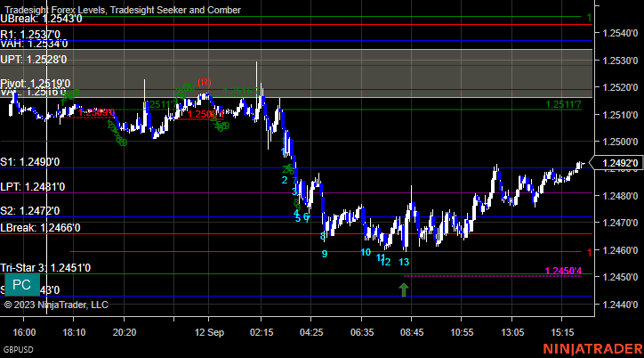Click the 1.2500'0 price axis label
The height and width of the screenshot is (358, 644).
click(620, 142)
